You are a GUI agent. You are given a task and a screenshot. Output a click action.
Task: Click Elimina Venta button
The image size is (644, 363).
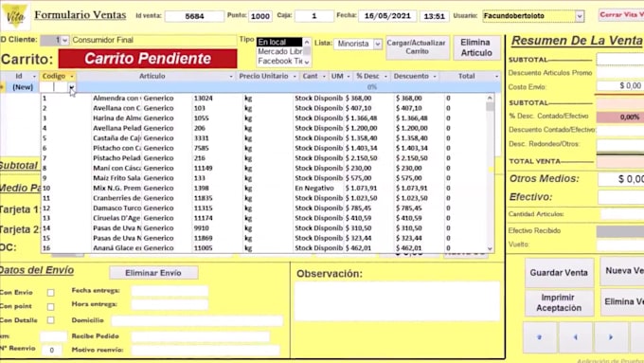622,301
